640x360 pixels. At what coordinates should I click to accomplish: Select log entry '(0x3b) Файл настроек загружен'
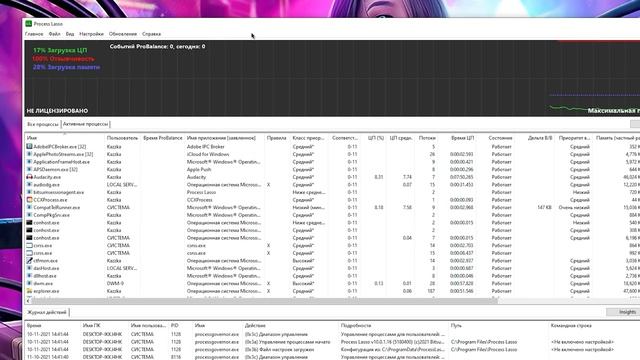(x=279, y=349)
